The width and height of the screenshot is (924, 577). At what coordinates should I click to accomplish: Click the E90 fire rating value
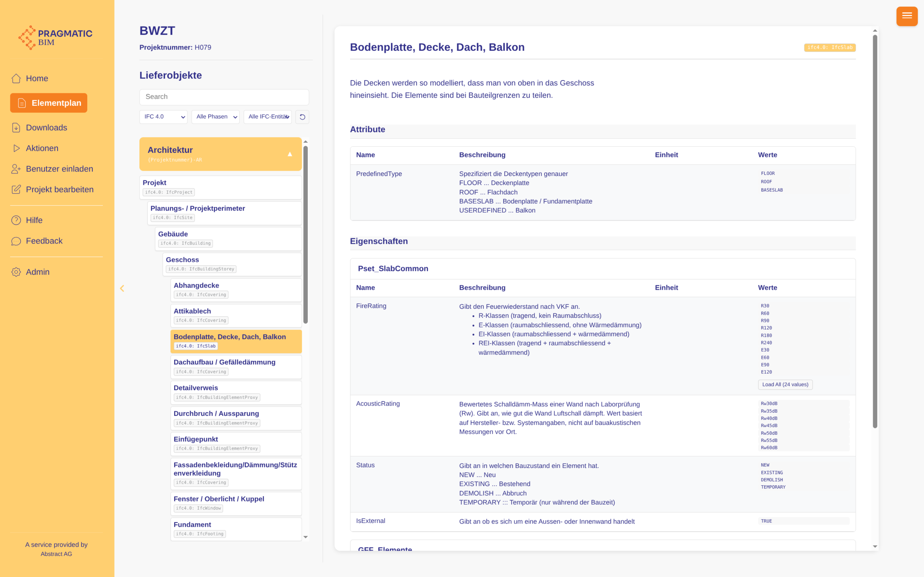coord(765,365)
